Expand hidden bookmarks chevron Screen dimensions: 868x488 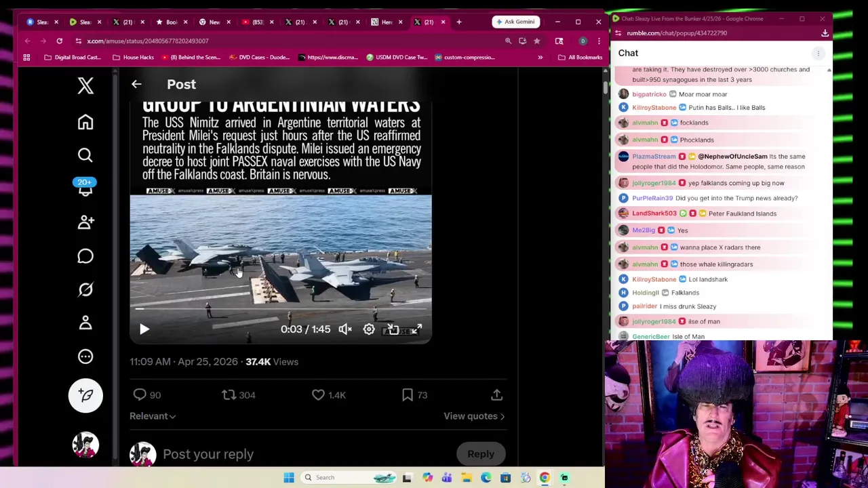pos(540,58)
